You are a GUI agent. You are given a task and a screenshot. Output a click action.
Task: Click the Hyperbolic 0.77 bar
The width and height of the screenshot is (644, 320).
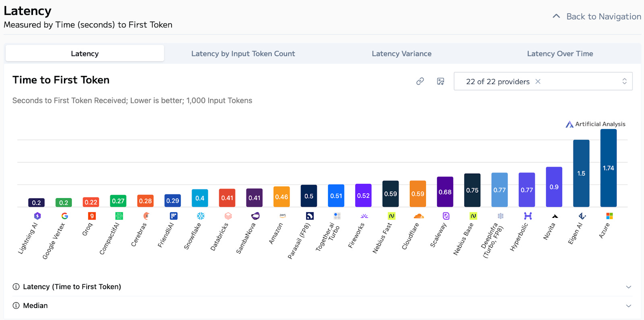click(x=527, y=190)
